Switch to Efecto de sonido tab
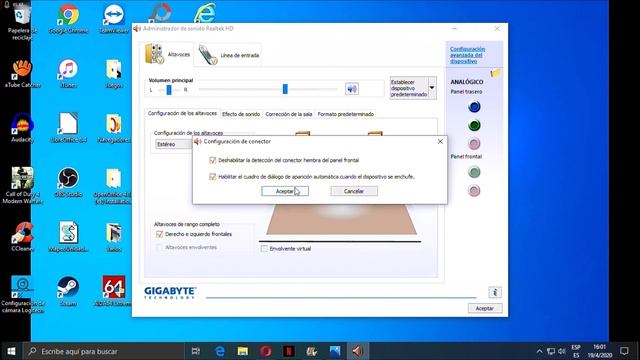This screenshot has height=360, width=640. click(x=241, y=114)
